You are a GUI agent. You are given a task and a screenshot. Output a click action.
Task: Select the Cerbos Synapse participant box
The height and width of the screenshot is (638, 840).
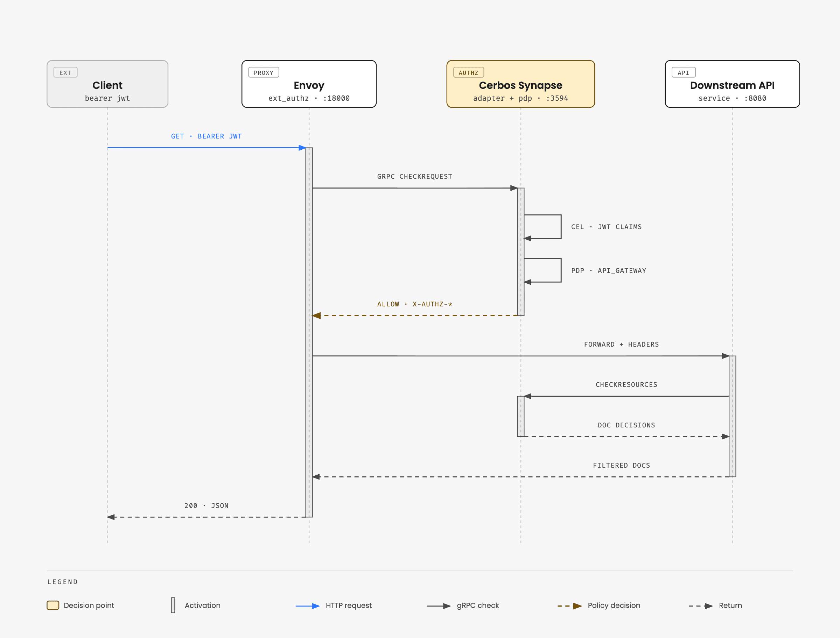click(520, 84)
